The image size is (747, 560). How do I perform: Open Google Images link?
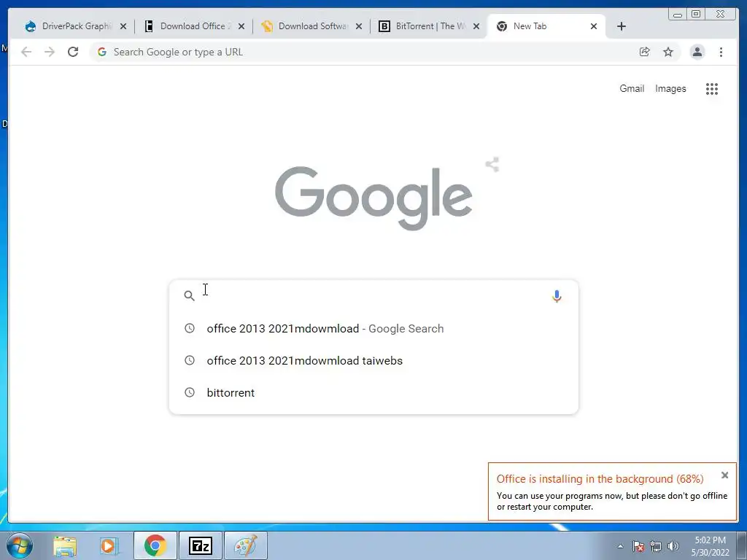(671, 88)
